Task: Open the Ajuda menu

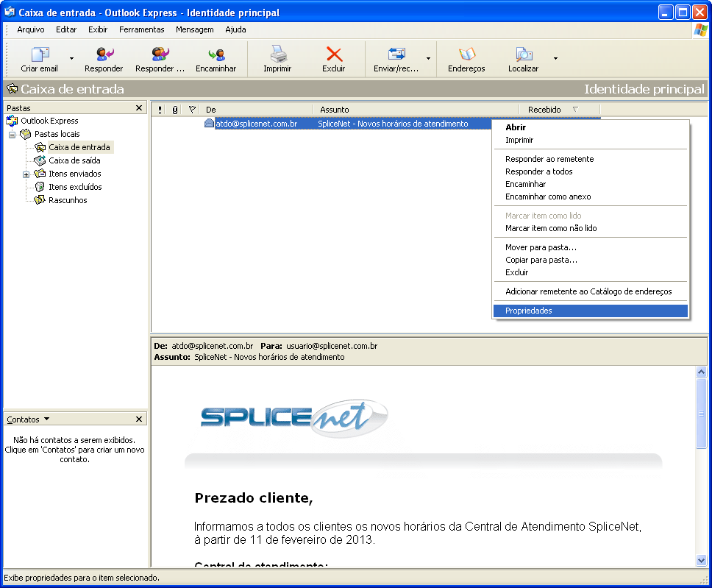Action: (235, 29)
